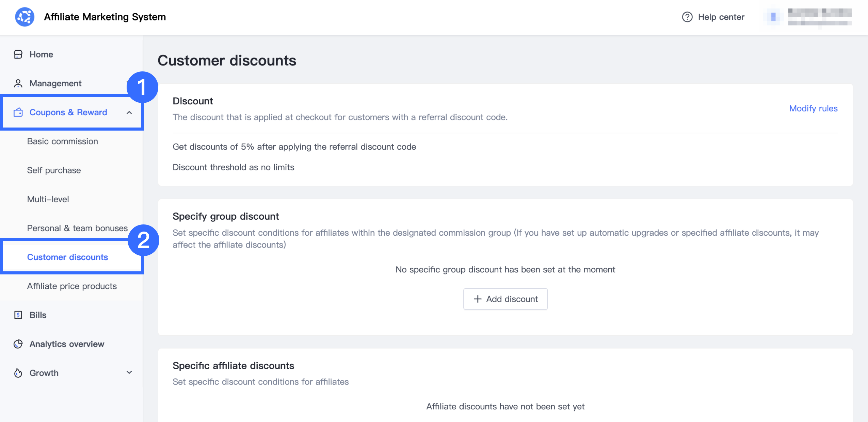Image resolution: width=868 pixels, height=422 pixels.
Task: Click the Management person icon
Action: 18,83
